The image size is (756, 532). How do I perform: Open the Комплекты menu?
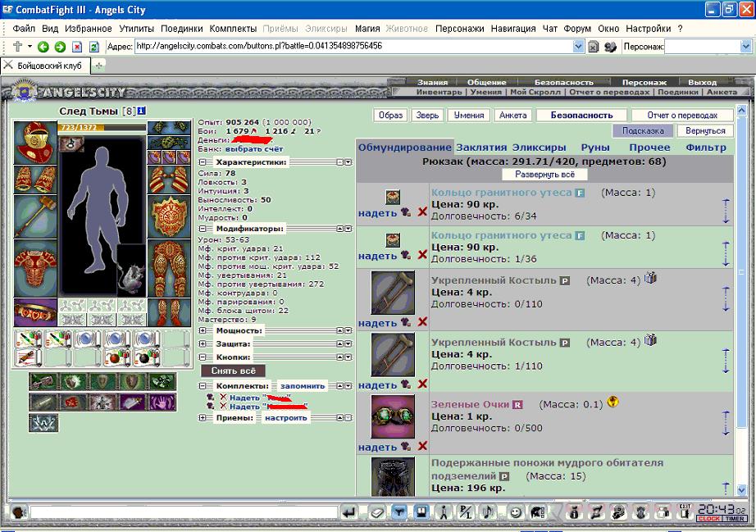[x=233, y=29]
